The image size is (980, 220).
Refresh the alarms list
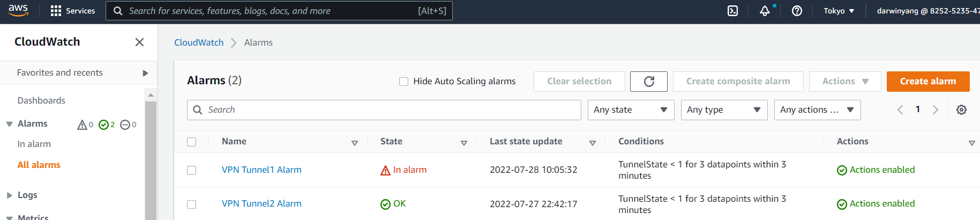click(x=648, y=82)
